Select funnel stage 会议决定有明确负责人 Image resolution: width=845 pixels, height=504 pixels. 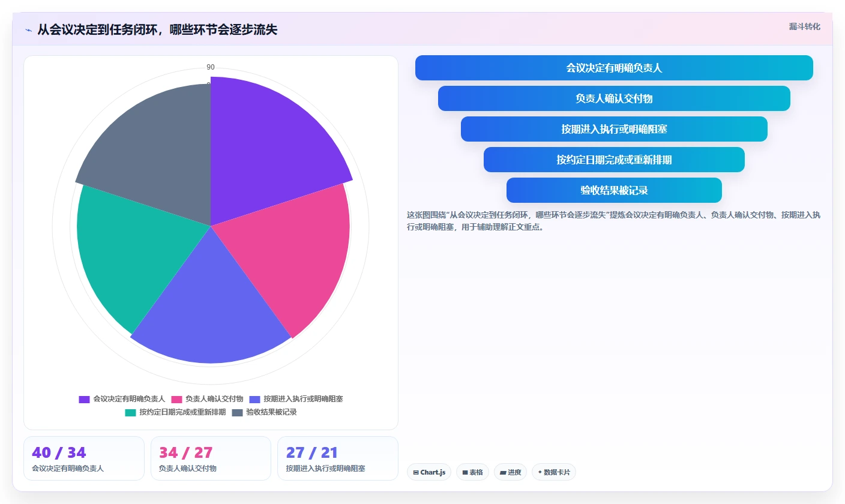(x=614, y=68)
